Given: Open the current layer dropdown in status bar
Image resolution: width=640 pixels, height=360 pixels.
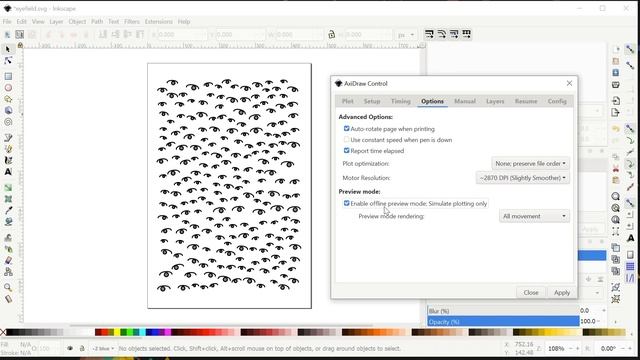Looking at the screenshot, I should click(103, 349).
